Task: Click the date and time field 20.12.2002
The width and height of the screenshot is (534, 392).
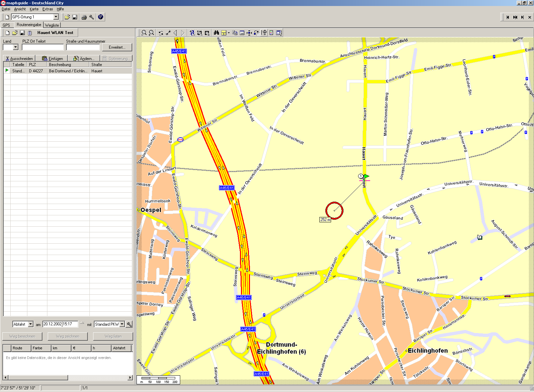Action: (x=60, y=324)
